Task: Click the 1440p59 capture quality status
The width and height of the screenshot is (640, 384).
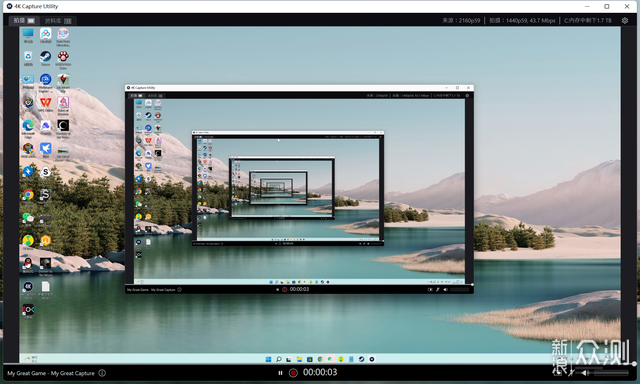Action: click(522, 20)
